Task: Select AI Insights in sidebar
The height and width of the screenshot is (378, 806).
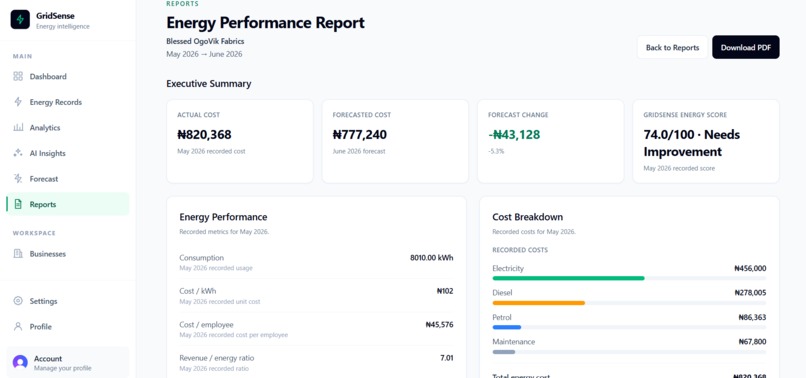Action: [68, 153]
